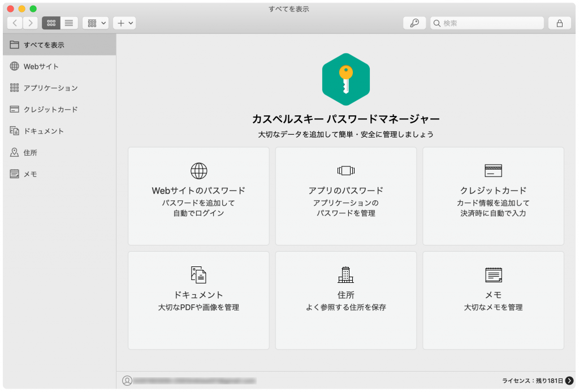Click the grid icon beside アプリケーション
This screenshot has width=579, height=392.
pyautogui.click(x=14, y=88)
